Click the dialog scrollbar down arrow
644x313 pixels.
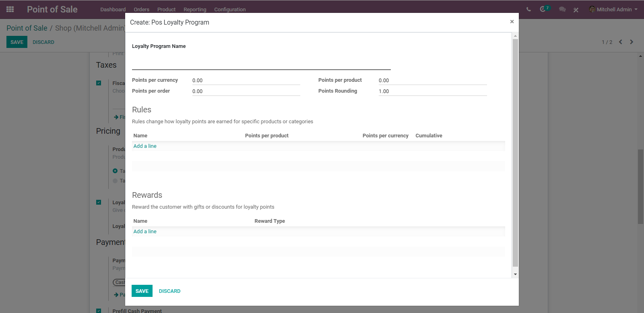click(x=515, y=274)
